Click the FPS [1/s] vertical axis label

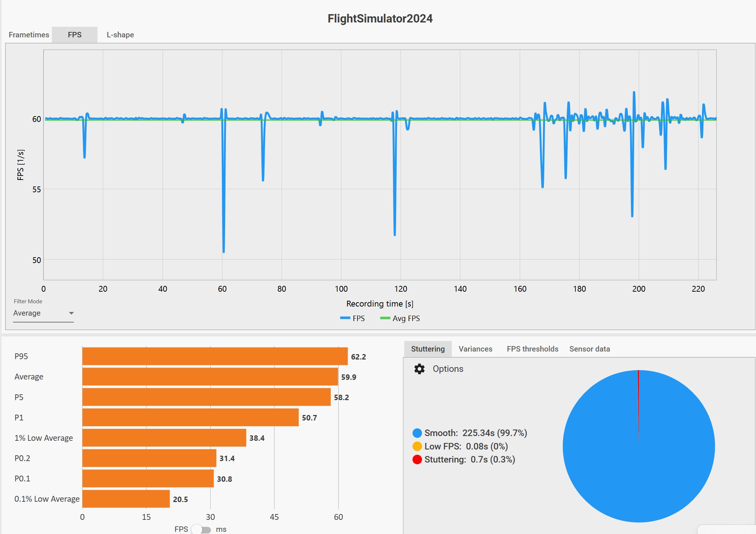(x=21, y=165)
